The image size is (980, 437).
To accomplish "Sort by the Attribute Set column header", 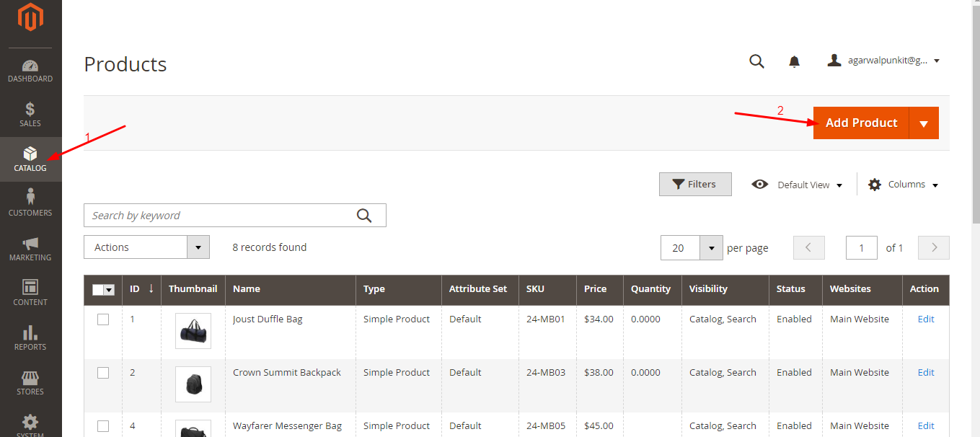I will pos(480,289).
